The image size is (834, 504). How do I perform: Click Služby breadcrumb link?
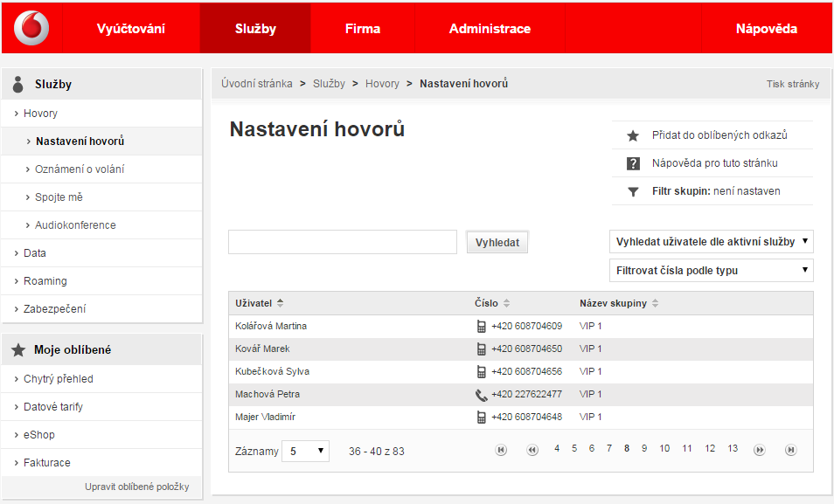329,84
